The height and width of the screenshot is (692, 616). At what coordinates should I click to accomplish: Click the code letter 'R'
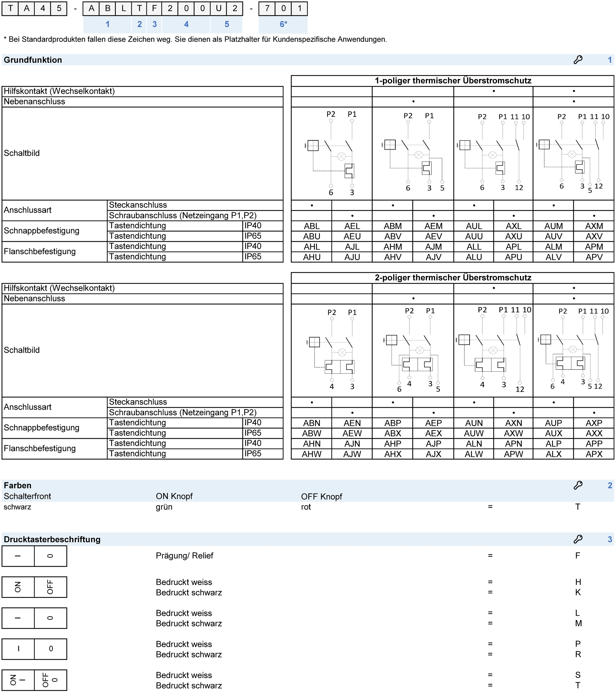578,654
